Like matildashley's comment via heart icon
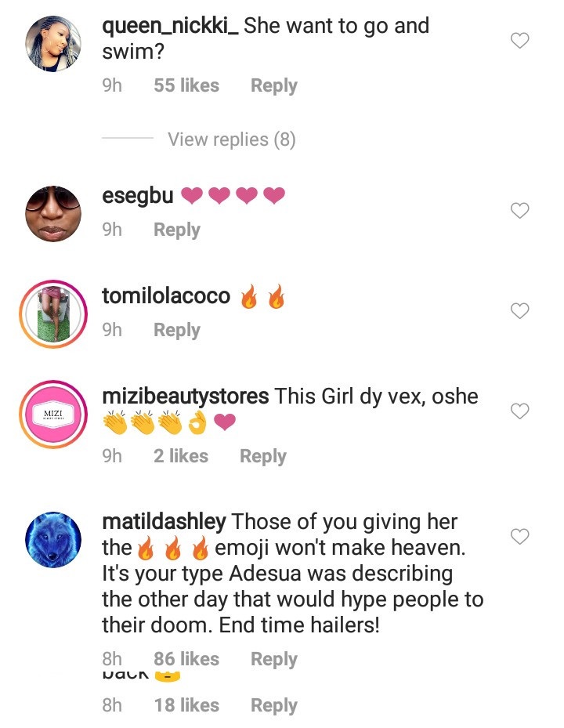The height and width of the screenshot is (728, 564). [x=520, y=536]
